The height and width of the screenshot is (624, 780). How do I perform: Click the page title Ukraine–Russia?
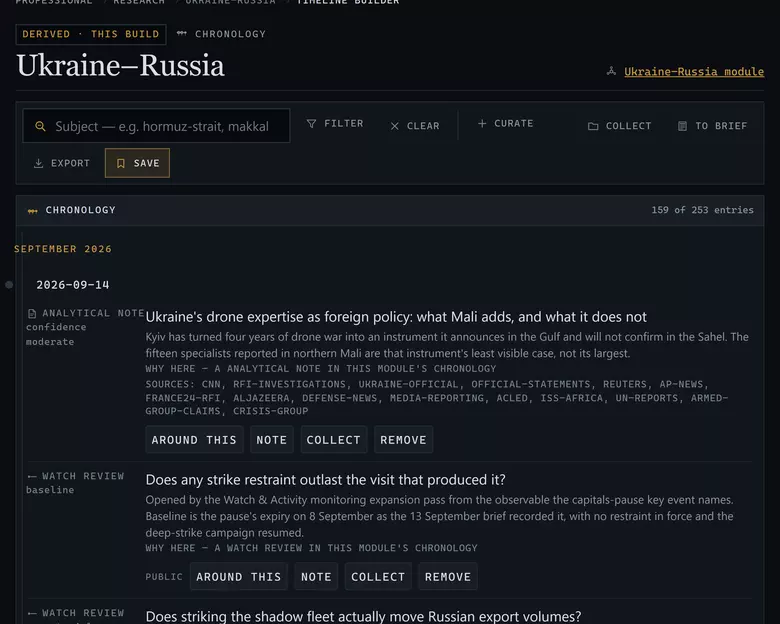120,65
